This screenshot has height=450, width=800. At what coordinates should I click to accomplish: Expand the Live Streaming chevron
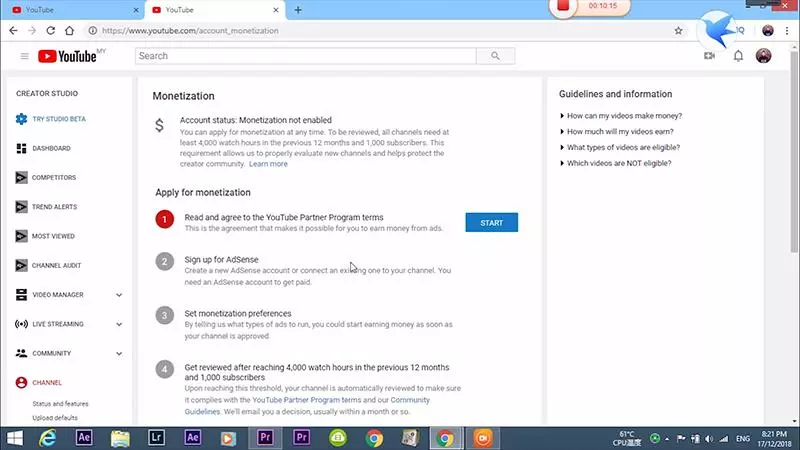[x=119, y=324]
